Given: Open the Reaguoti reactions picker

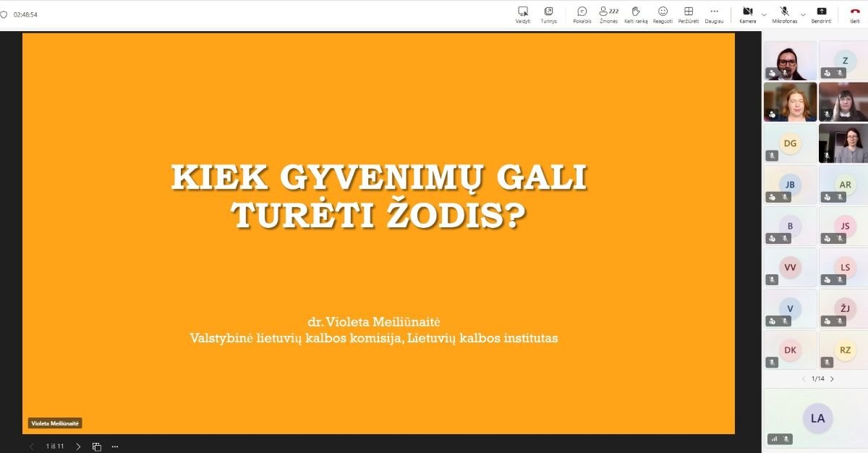Looking at the screenshot, I should click(x=663, y=14).
